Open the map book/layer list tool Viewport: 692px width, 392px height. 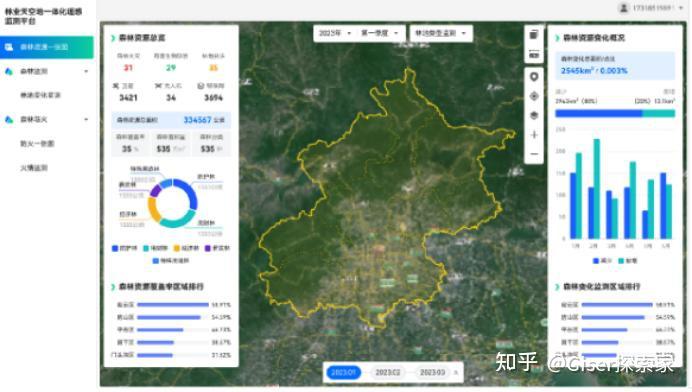pyautogui.click(x=534, y=35)
